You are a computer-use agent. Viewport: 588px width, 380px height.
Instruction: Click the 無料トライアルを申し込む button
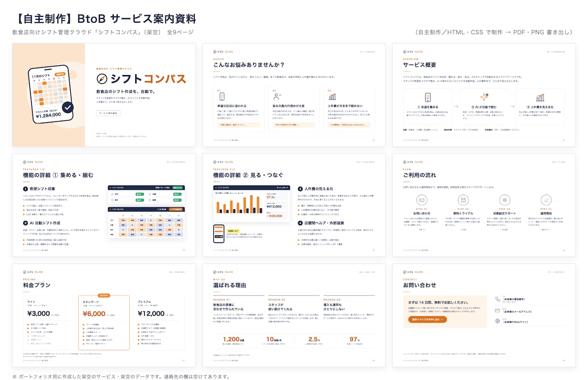pos(427,319)
